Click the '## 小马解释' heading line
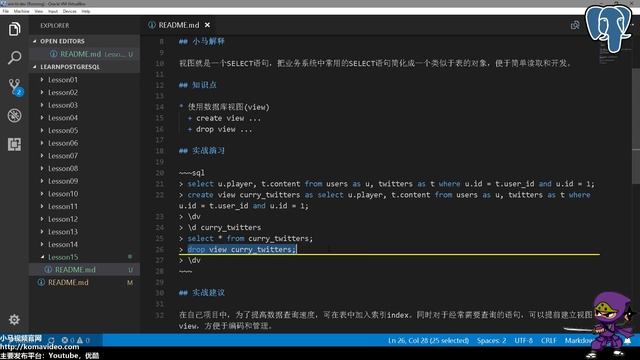This screenshot has height=360, width=640. 202,41
